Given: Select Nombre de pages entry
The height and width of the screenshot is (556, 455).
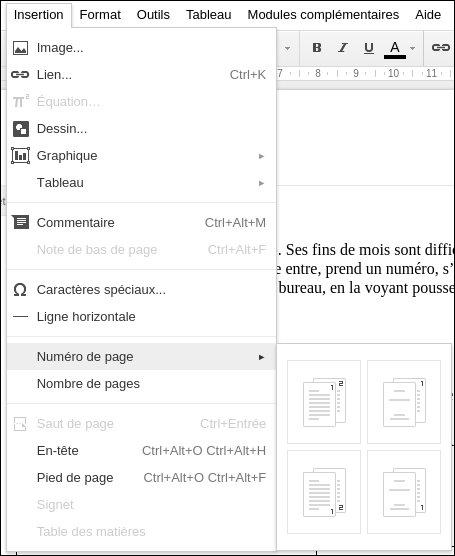Looking at the screenshot, I should (x=141, y=384).
